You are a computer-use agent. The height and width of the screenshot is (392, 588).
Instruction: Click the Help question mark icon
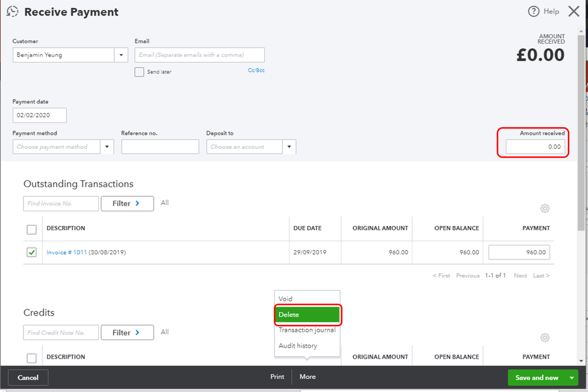(x=533, y=12)
